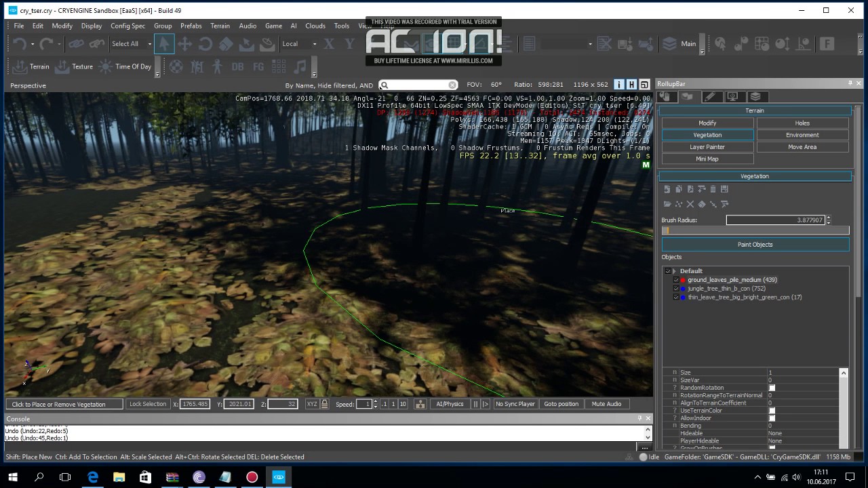Click the Brush Radius value field
This screenshot has width=868, height=488.
tap(775, 220)
